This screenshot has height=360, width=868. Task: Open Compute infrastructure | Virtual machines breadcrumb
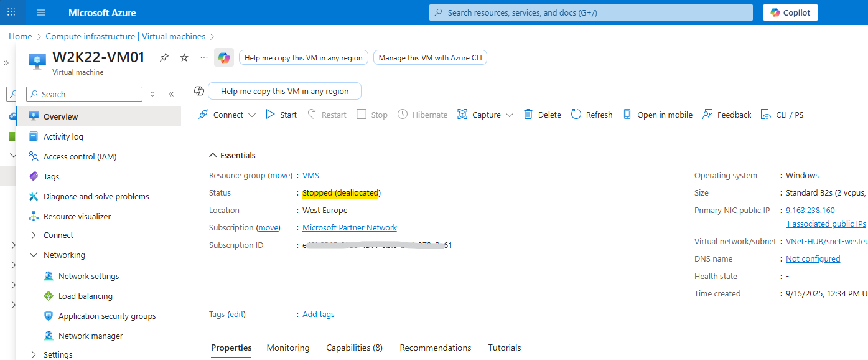coord(126,36)
